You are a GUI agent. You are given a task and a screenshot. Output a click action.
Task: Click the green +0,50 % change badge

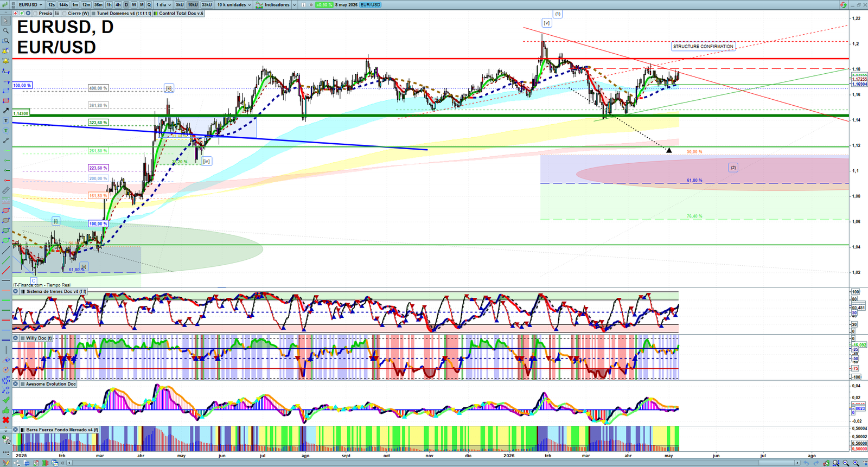[x=324, y=5]
